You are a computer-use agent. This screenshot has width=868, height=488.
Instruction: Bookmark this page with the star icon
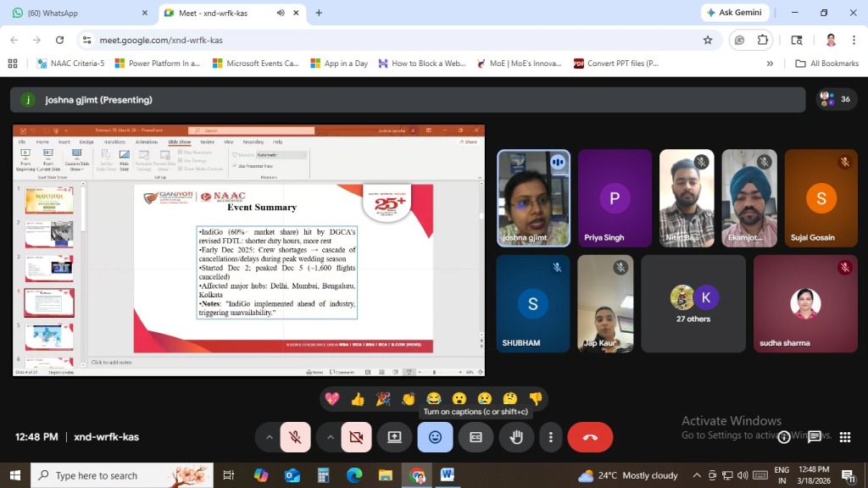[x=708, y=40]
